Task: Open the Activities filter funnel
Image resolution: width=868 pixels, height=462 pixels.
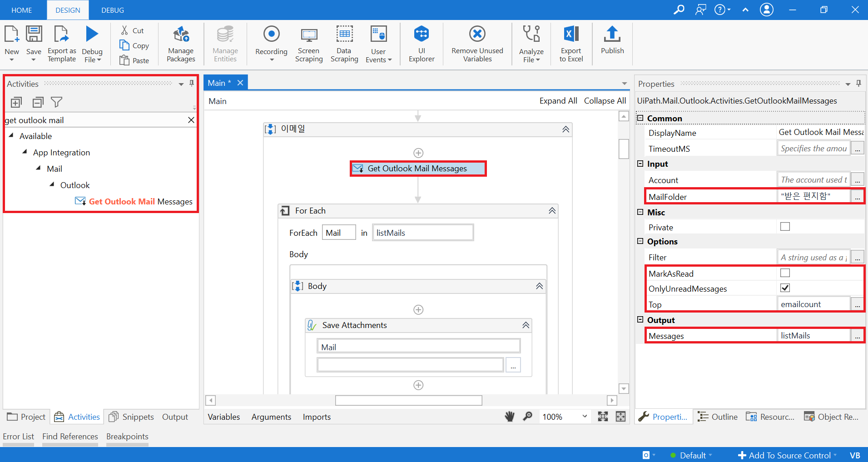Action: (57, 102)
